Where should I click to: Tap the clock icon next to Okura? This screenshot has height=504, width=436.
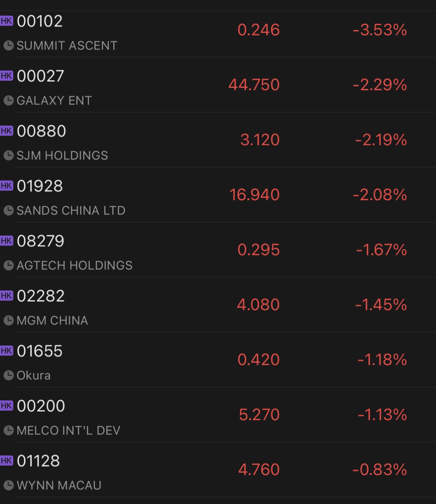click(x=9, y=375)
